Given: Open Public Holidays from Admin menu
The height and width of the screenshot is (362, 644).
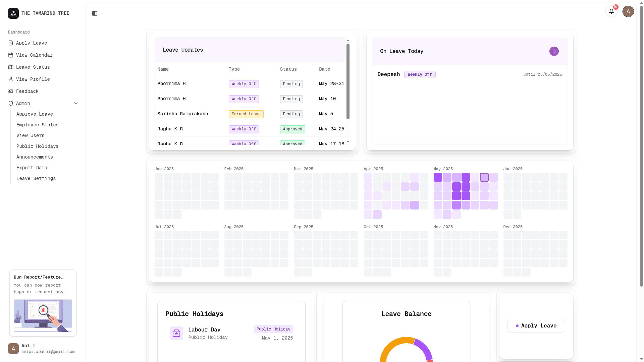Looking at the screenshot, I should [37, 146].
